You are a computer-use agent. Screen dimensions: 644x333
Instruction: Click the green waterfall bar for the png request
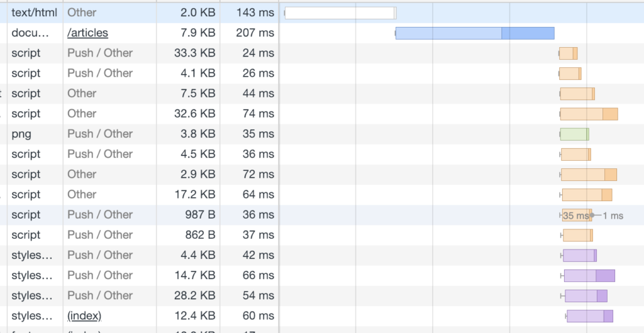[575, 134]
